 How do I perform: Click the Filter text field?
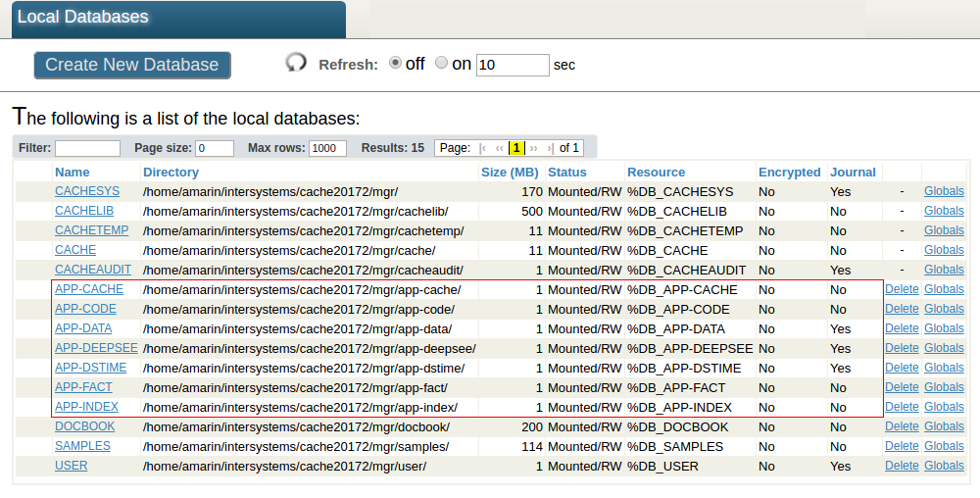pos(87,148)
